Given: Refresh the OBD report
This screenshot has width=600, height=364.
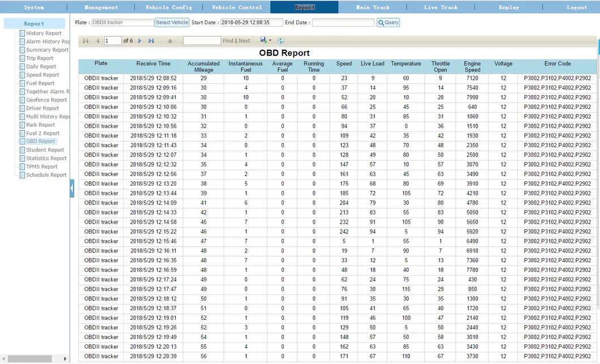Looking at the screenshot, I should pyautogui.click(x=280, y=41).
